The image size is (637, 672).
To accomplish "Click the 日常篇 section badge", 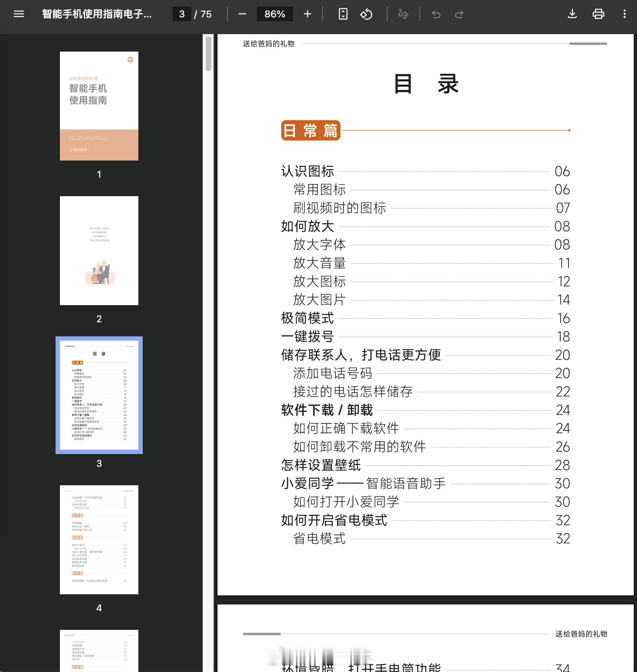I will coord(311,130).
